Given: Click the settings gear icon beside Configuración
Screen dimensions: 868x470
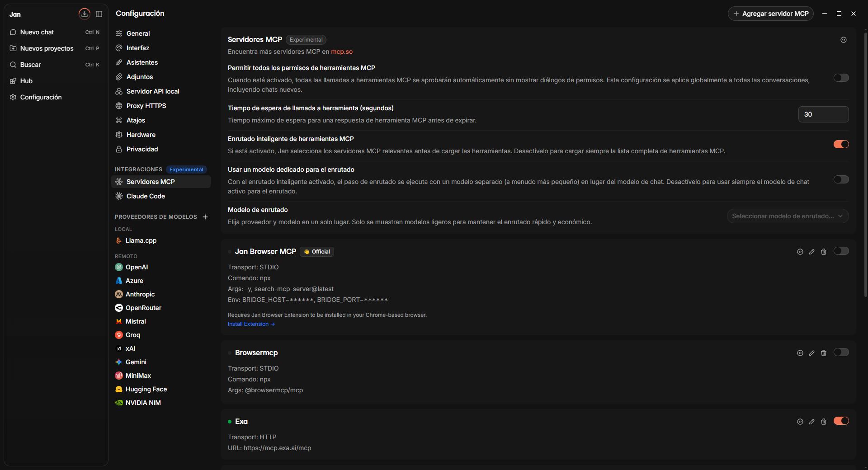Looking at the screenshot, I should pyautogui.click(x=13, y=97).
